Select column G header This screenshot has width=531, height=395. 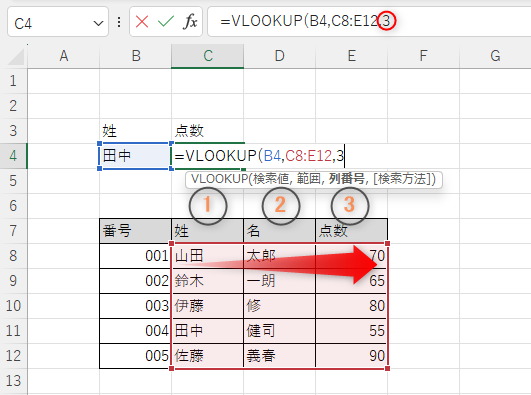click(x=495, y=56)
